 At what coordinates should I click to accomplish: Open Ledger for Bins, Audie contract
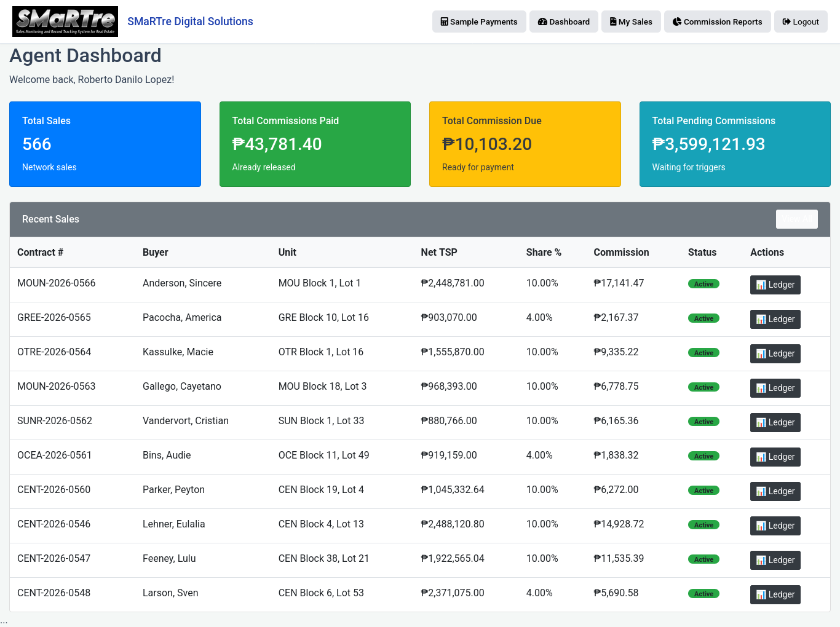[x=775, y=457]
